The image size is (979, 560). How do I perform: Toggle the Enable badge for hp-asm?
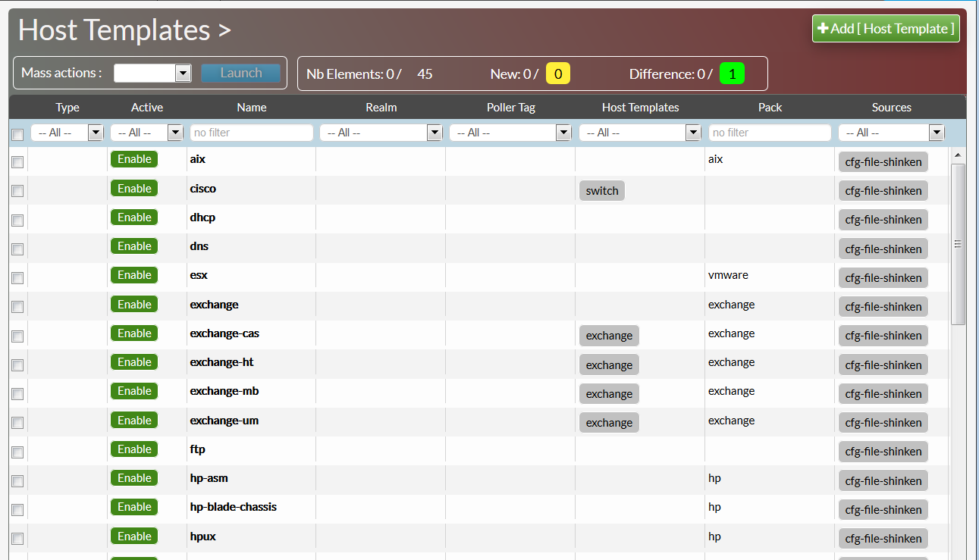134,478
